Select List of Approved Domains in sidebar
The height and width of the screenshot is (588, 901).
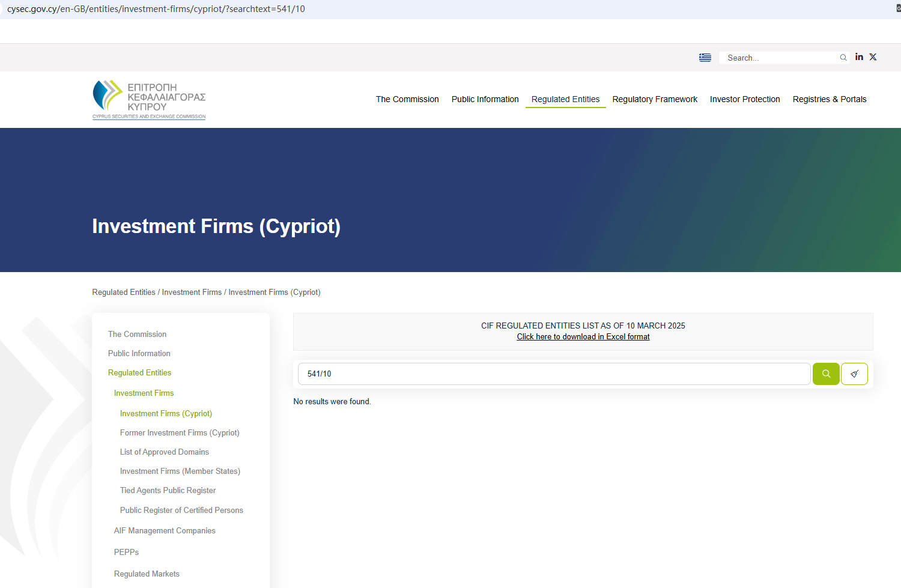point(165,452)
